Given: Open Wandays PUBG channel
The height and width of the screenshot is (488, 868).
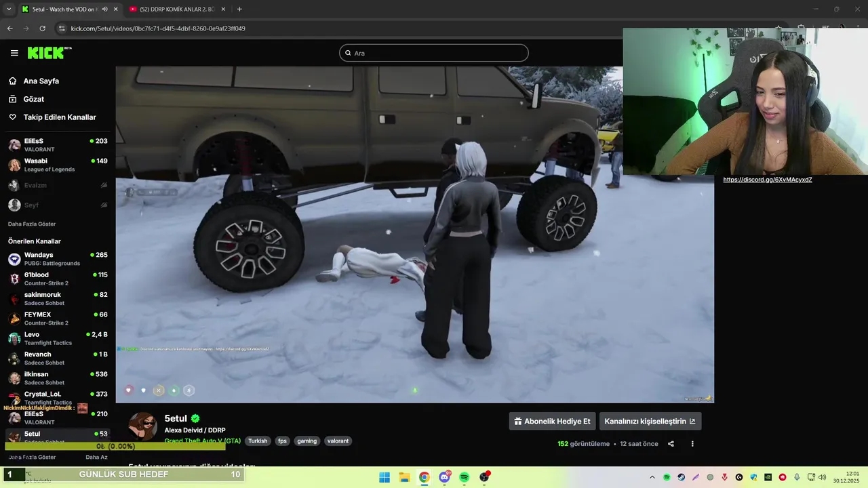Looking at the screenshot, I should point(58,259).
